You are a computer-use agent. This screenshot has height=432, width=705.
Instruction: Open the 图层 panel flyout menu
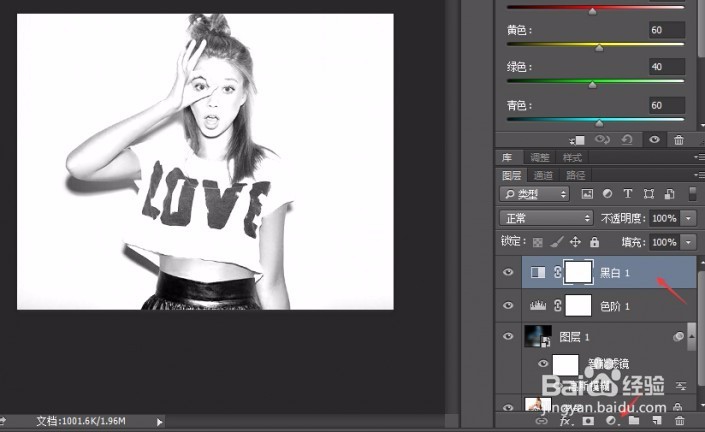click(699, 175)
